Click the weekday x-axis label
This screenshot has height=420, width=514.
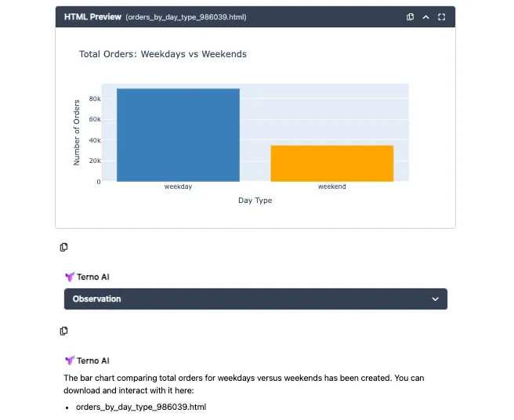[x=178, y=187]
